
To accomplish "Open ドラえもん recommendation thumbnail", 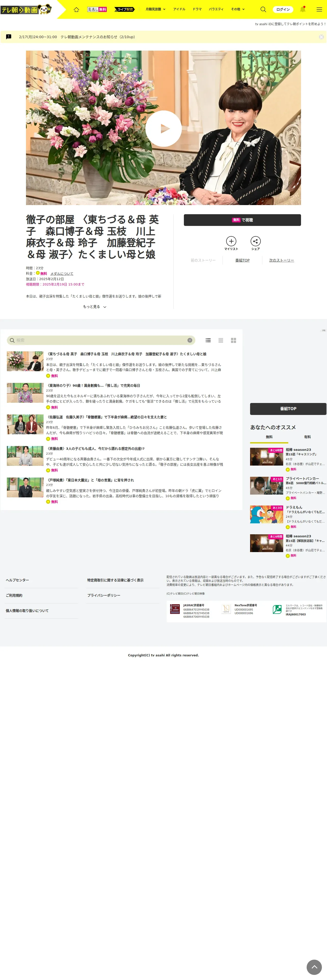I will tap(266, 514).
